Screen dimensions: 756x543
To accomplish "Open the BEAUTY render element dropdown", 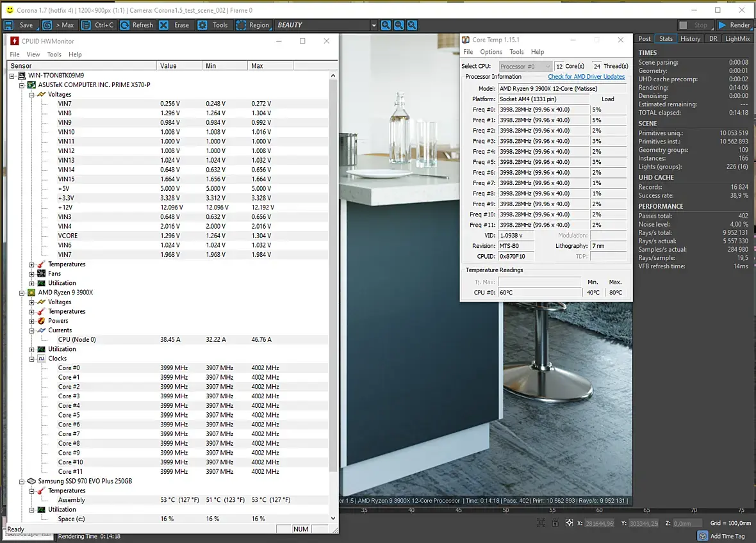I will [374, 25].
